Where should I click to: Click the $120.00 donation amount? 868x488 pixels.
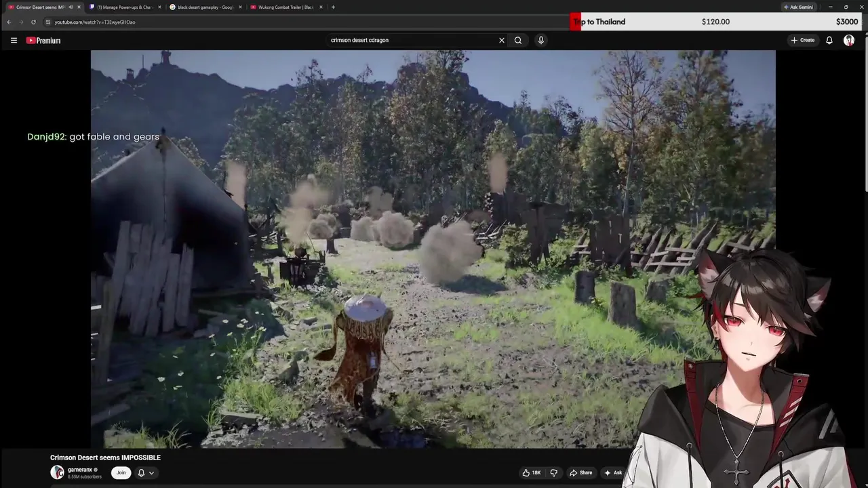tap(715, 22)
